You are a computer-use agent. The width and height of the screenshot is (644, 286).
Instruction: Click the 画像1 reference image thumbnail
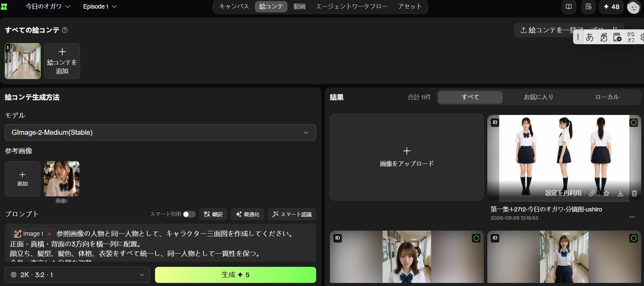pos(62,179)
